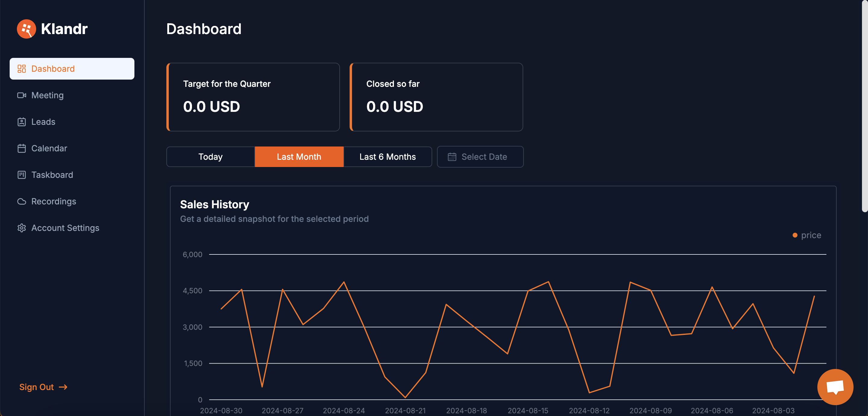Select the Last Month period
Viewport: 868px width, 416px height.
coord(299,157)
